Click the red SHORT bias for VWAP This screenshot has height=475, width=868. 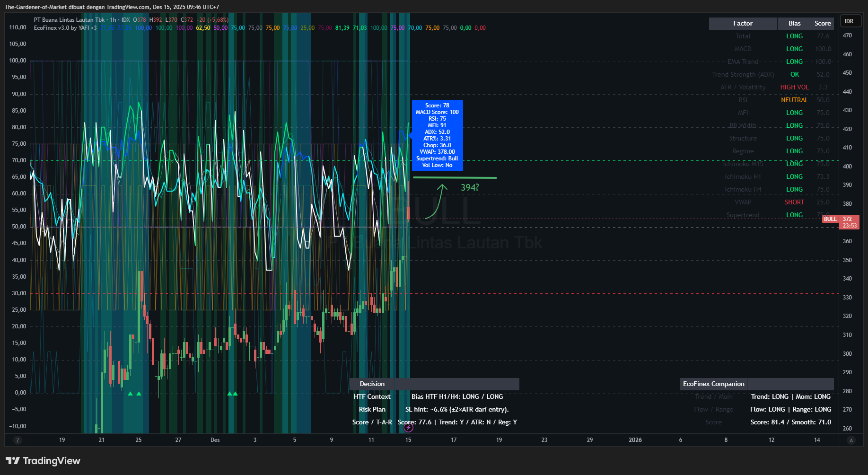coord(794,202)
